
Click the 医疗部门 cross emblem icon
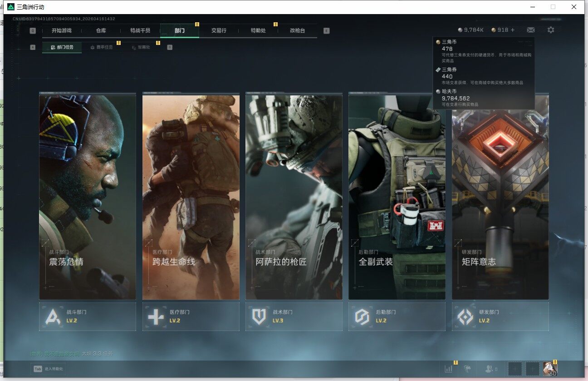156,317
